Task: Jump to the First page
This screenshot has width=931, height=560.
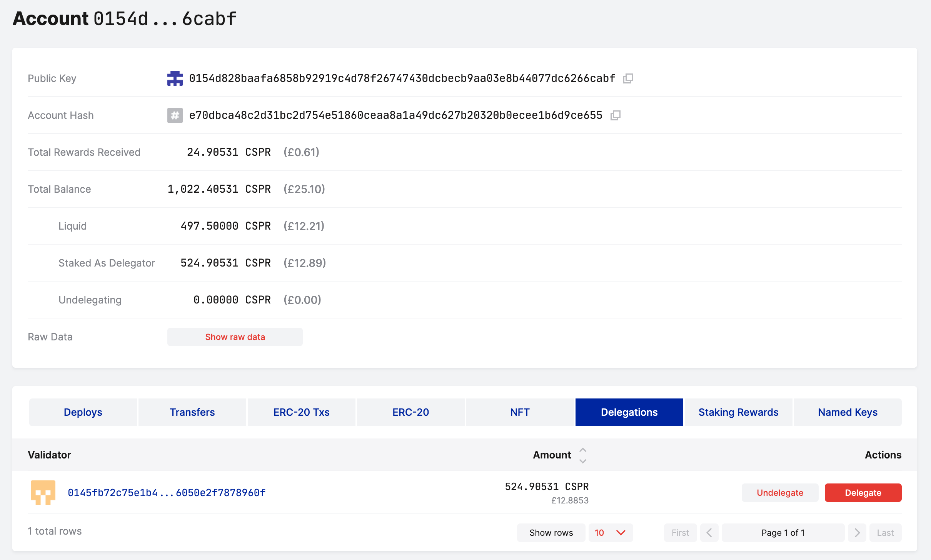Action: coord(680,533)
